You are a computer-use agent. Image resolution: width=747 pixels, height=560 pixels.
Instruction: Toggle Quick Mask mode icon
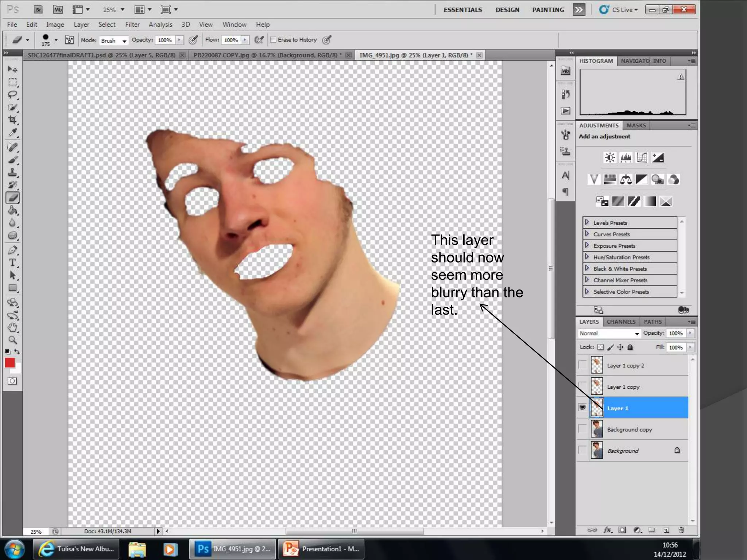coord(12,381)
